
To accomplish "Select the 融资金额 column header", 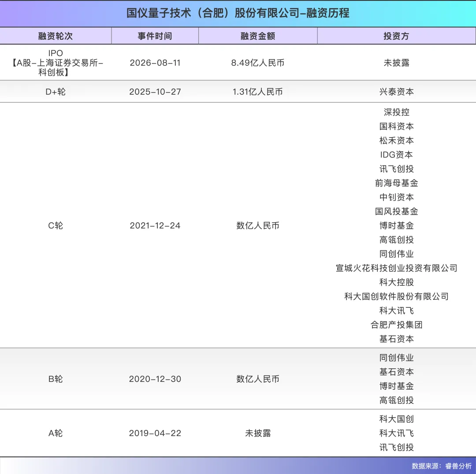I will pos(258,36).
